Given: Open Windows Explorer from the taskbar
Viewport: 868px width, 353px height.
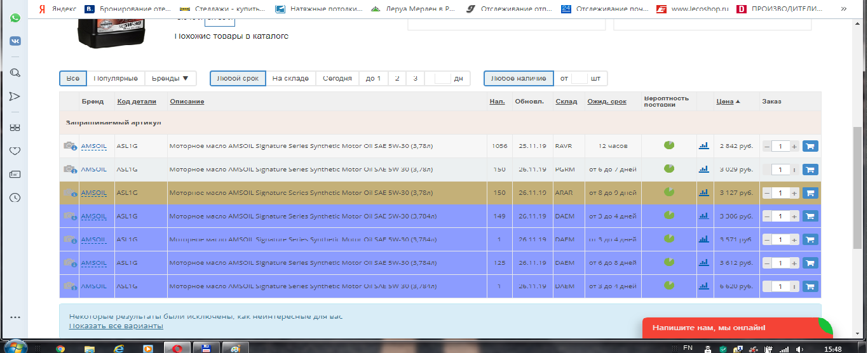Looking at the screenshot, I should tap(90, 348).
